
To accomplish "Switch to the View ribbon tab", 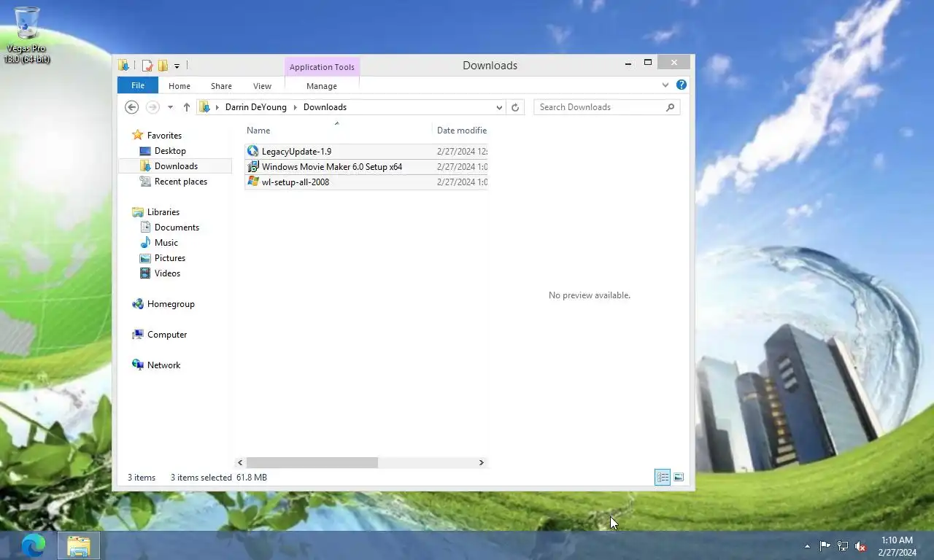I will pos(262,86).
